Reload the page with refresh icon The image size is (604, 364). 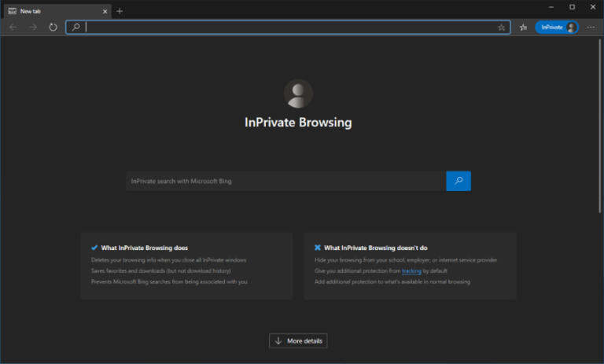pyautogui.click(x=53, y=27)
